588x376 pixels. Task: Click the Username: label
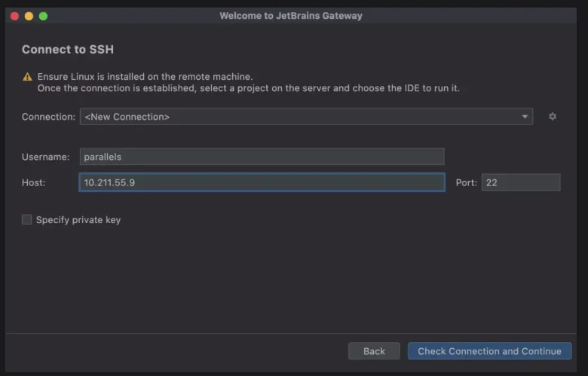(x=45, y=157)
